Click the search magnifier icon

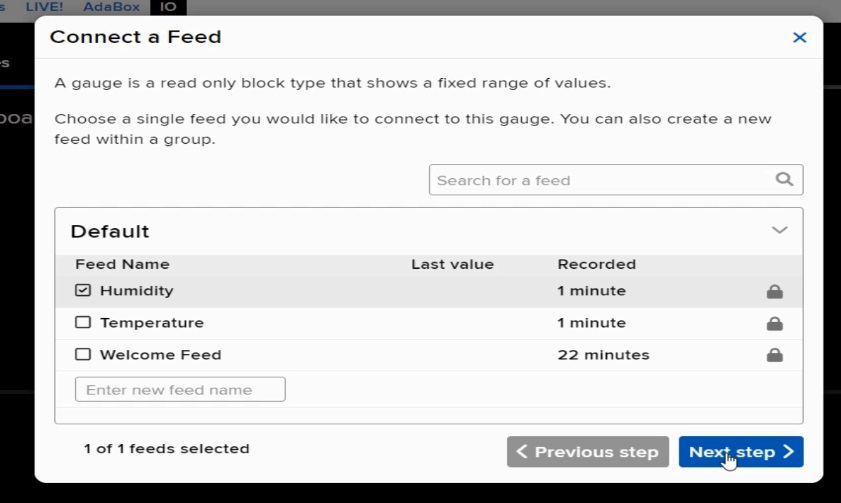pos(784,179)
